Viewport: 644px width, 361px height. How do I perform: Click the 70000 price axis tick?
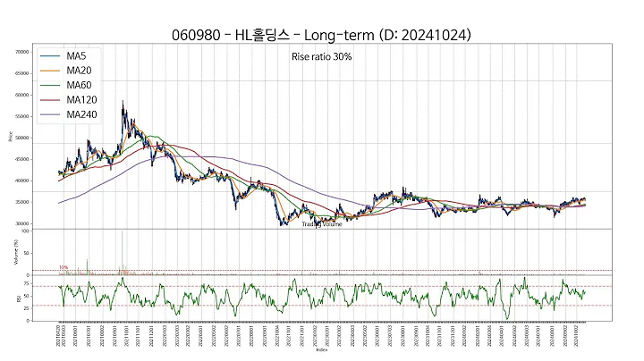coord(22,52)
